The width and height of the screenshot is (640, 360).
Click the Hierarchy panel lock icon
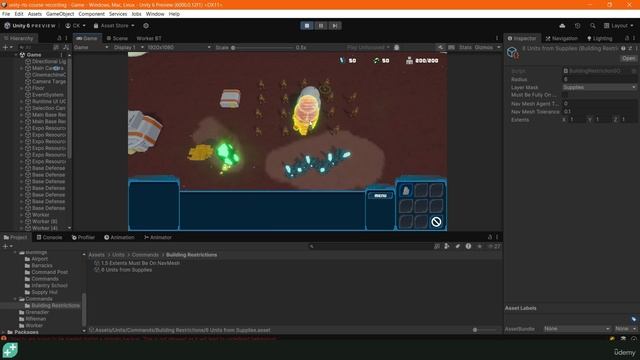pos(59,38)
